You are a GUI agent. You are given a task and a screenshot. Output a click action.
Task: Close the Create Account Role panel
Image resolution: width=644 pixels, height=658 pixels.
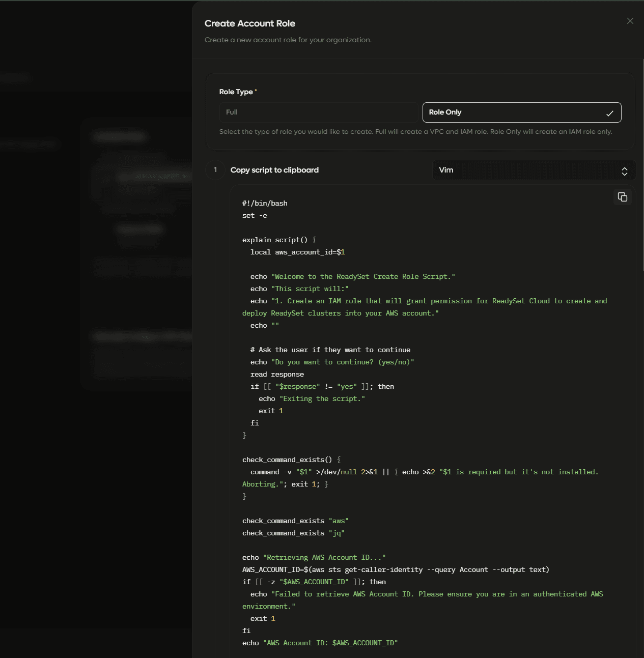(x=630, y=21)
